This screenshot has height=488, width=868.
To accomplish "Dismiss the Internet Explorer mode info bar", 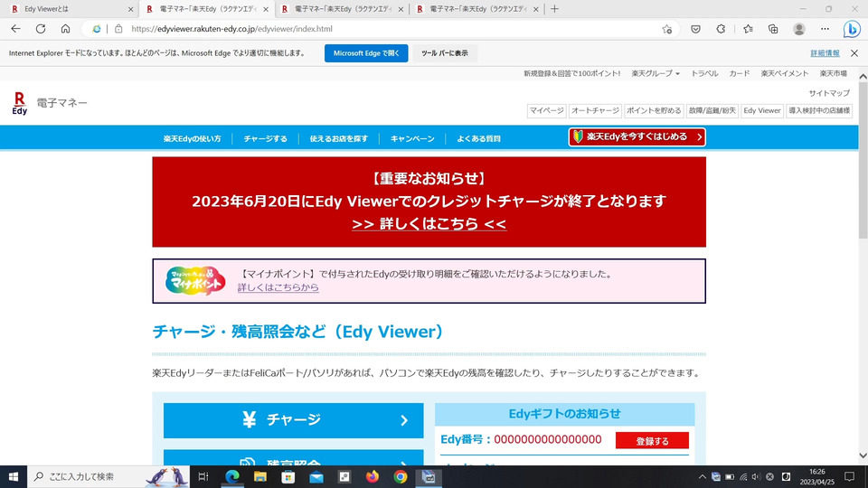I will pyautogui.click(x=854, y=53).
